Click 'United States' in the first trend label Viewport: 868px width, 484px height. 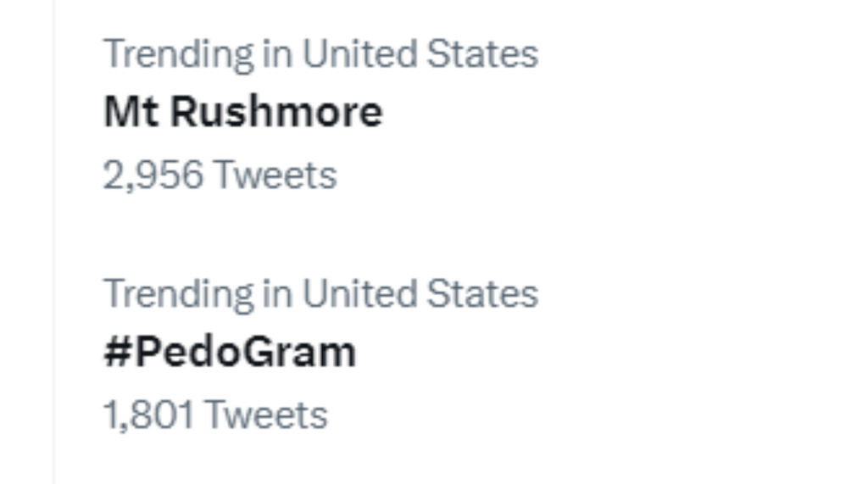420,53
